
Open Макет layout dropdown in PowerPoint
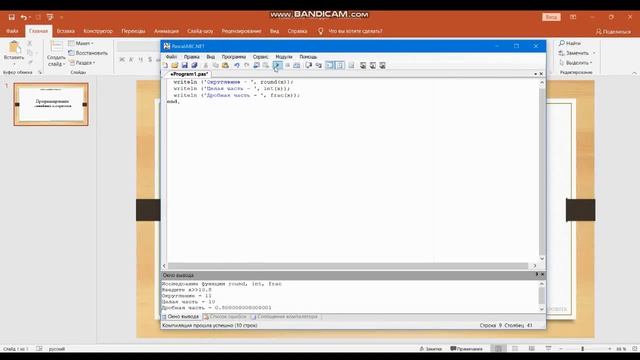(x=81, y=43)
